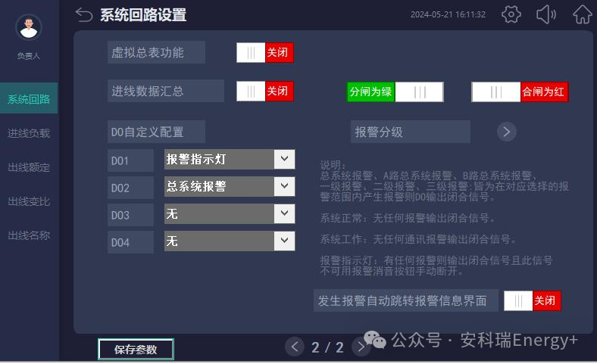
Task: Click the DO2 label
Action: 131,188
